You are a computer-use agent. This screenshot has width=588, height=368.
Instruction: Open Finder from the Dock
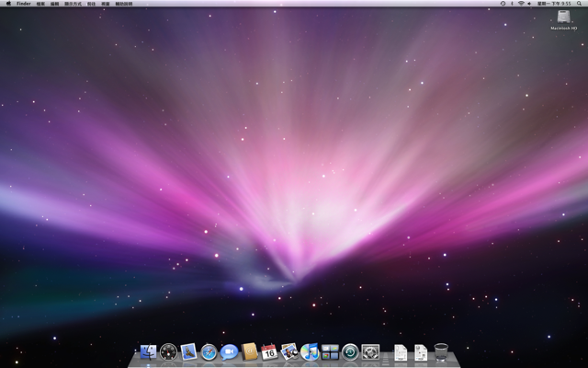pyautogui.click(x=148, y=352)
